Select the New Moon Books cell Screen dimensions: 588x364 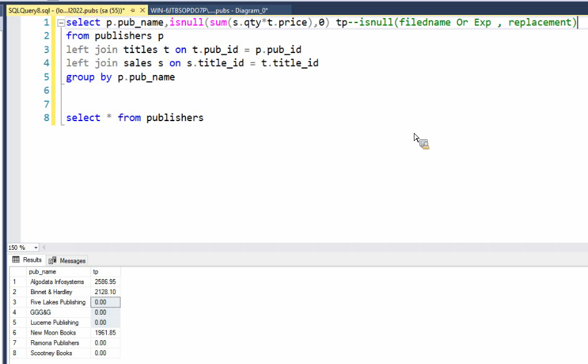point(59,333)
